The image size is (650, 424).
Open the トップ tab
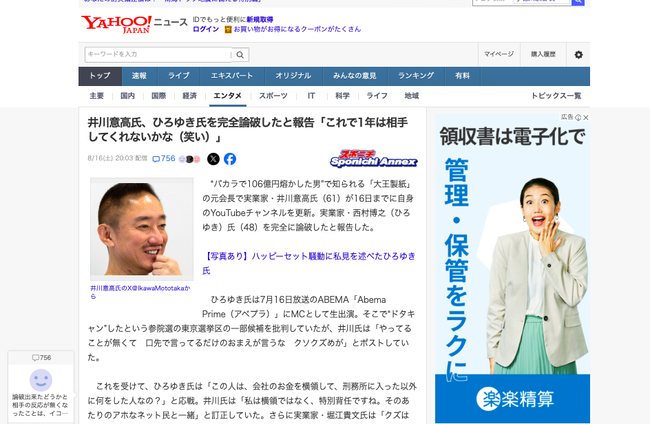[x=100, y=76]
